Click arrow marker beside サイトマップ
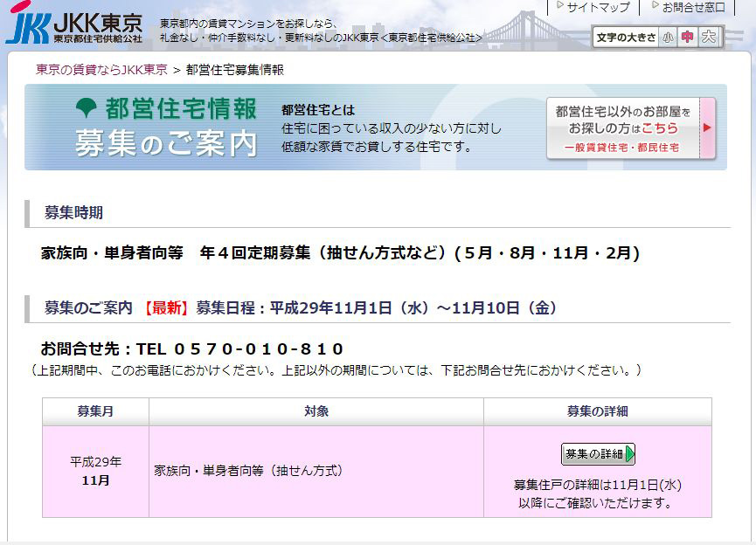The height and width of the screenshot is (545, 756). click(x=560, y=6)
